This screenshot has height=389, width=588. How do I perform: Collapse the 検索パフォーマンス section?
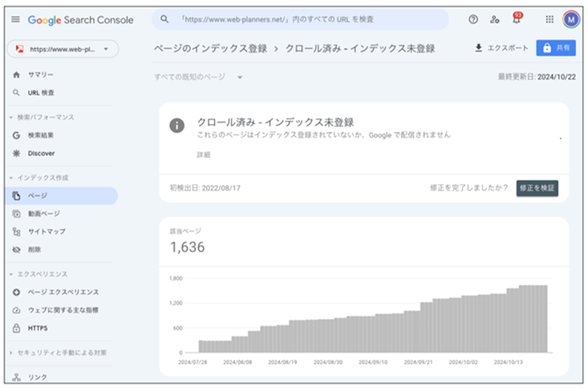coord(11,118)
